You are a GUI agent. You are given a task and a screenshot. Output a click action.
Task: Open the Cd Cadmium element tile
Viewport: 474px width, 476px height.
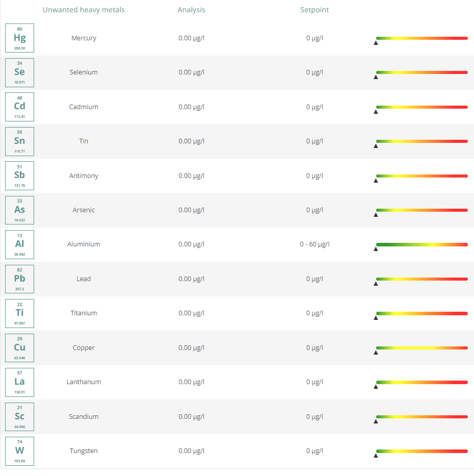[x=19, y=107]
